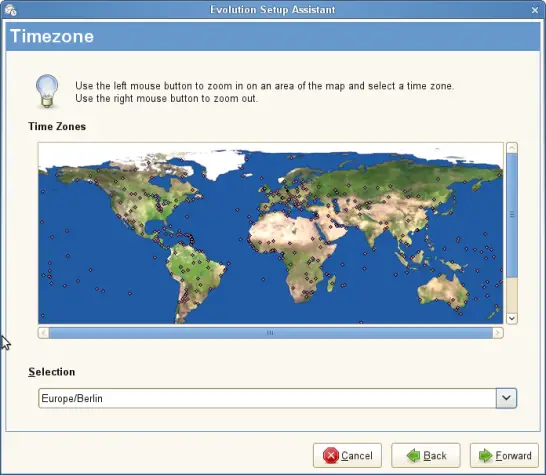Click the Time Zones heading label
Image resolution: width=546 pixels, height=475 pixels.
pos(57,126)
